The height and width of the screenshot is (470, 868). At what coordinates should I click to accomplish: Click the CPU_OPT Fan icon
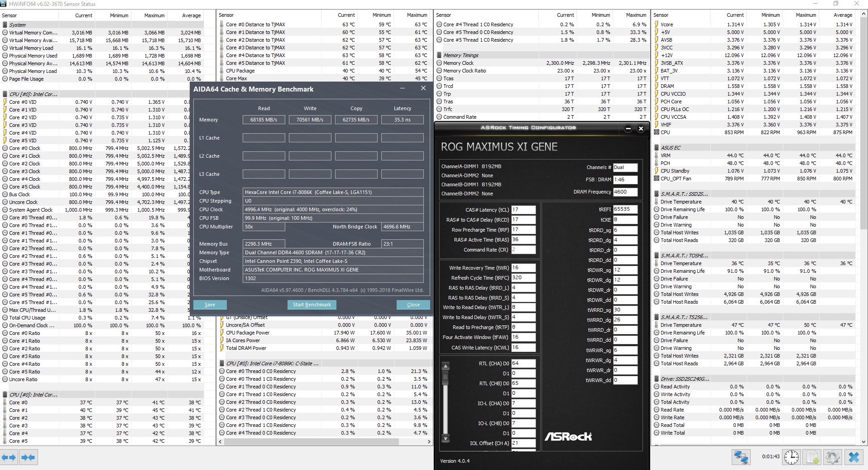click(657, 179)
